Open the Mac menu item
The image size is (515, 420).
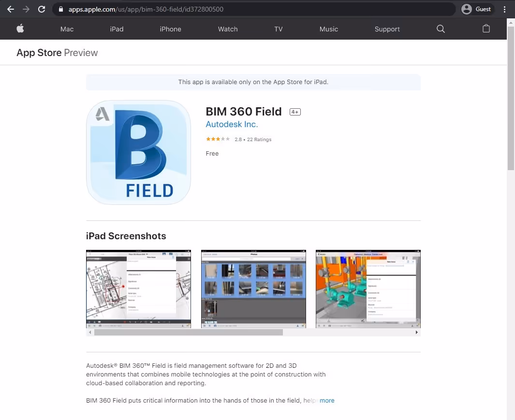(x=67, y=29)
